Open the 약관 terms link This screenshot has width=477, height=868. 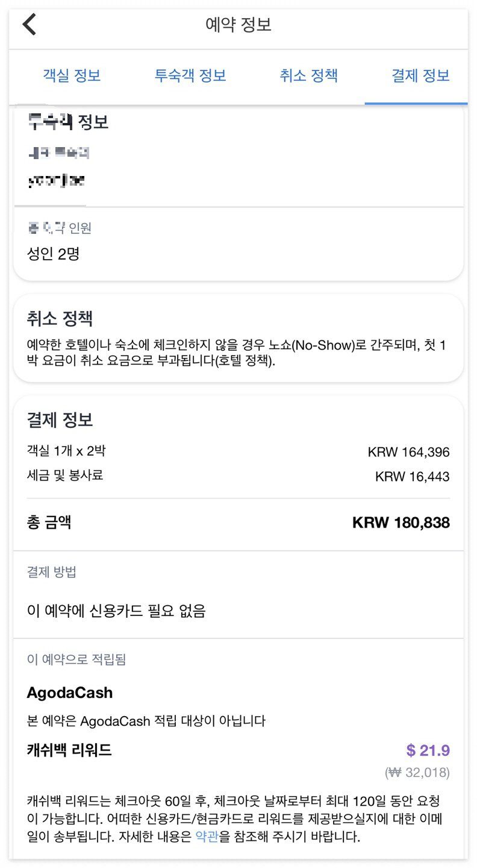[207, 838]
